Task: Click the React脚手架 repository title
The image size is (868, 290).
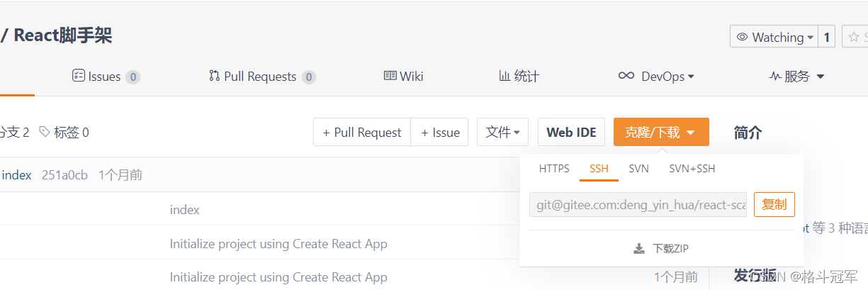Action: [62, 35]
